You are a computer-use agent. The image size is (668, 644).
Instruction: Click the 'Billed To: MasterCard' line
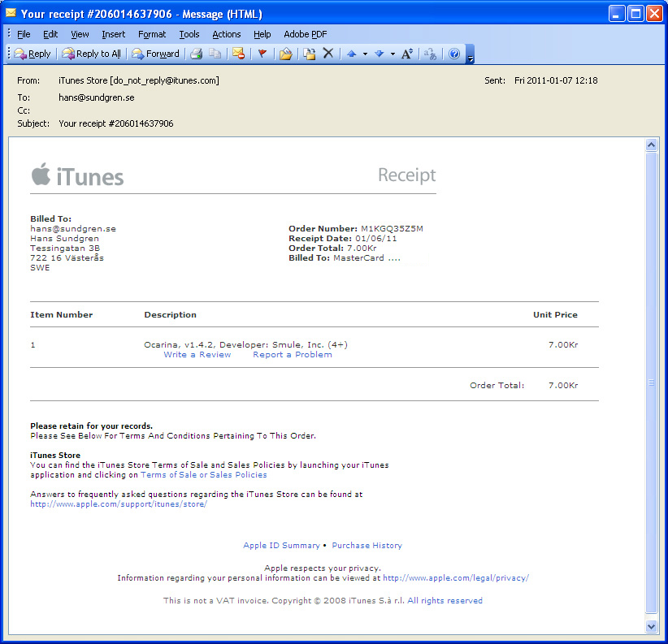click(345, 258)
